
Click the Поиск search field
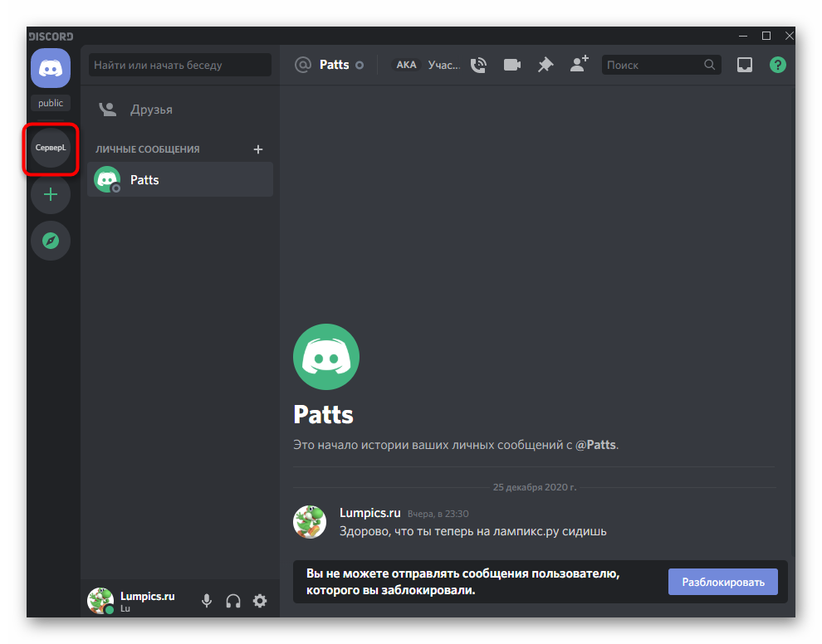click(653, 65)
